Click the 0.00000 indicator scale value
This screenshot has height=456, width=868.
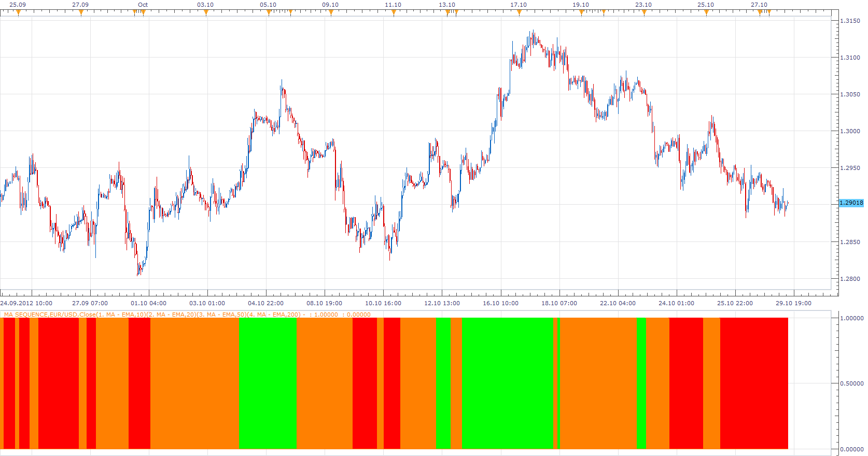click(852, 449)
